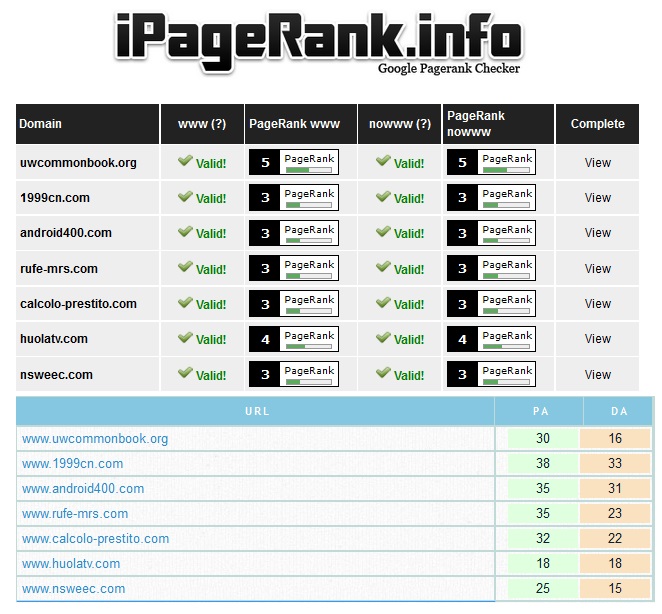Click the www (?) column header

point(202,124)
